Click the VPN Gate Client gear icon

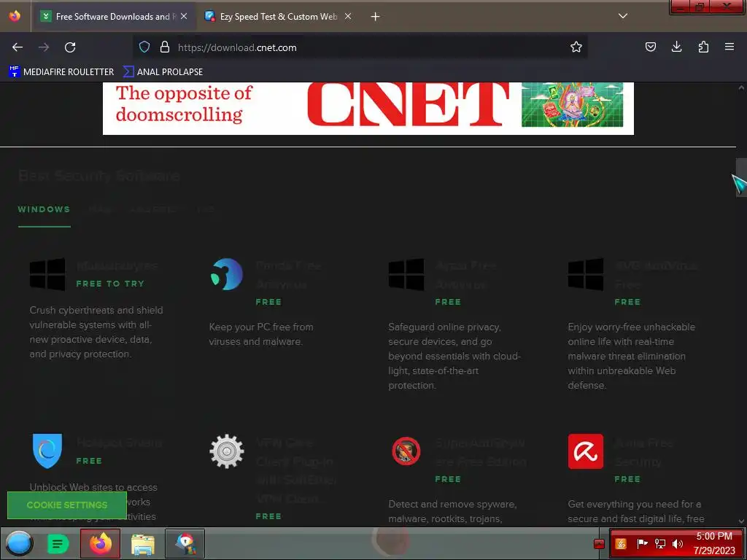tap(227, 451)
